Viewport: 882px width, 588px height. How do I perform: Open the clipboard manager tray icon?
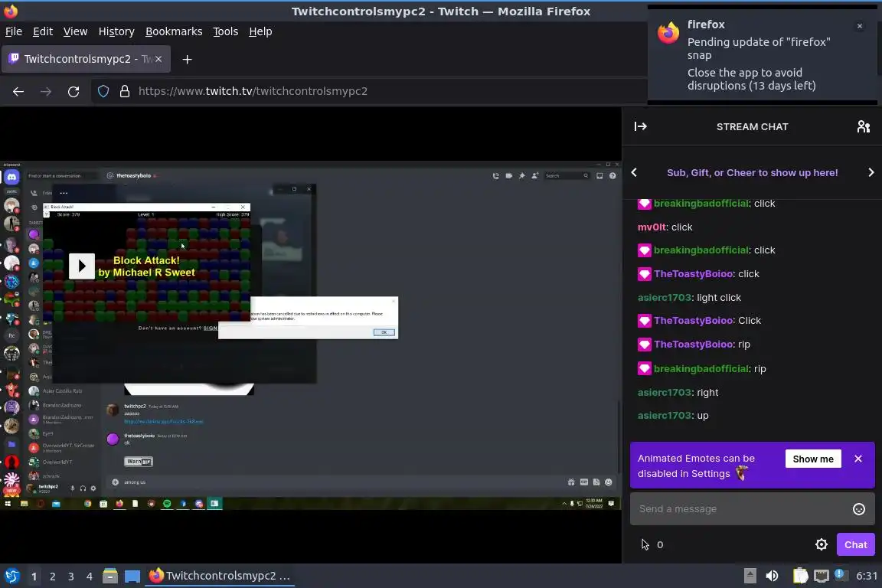tap(800, 576)
